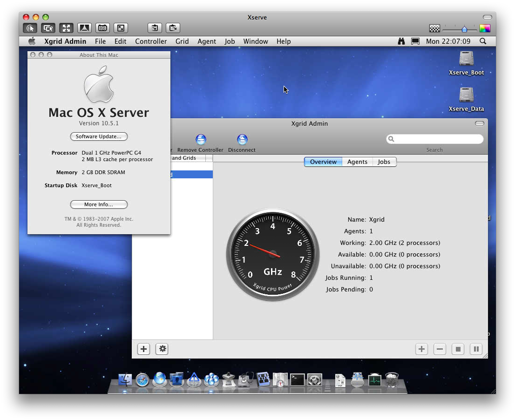
Task: Toggle control mode in Xserve toolbar
Action: point(30,28)
